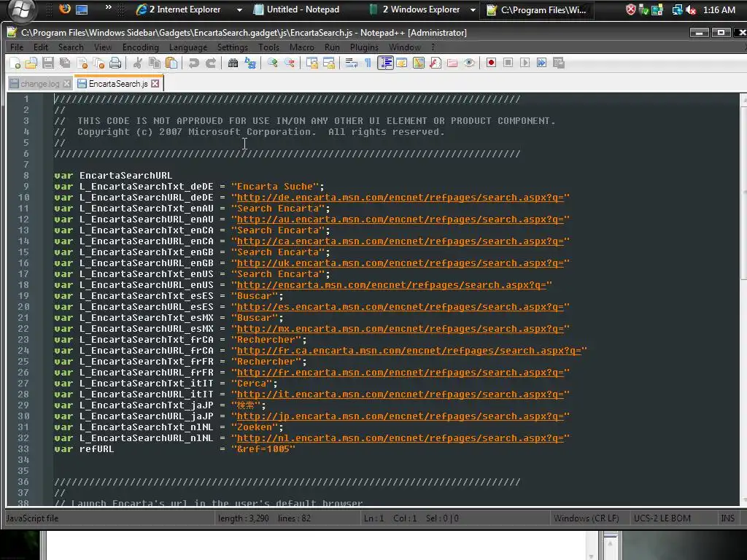Viewport: 747px width, 560px height.
Task: Click the Close All toolbar icon
Action: [98, 63]
